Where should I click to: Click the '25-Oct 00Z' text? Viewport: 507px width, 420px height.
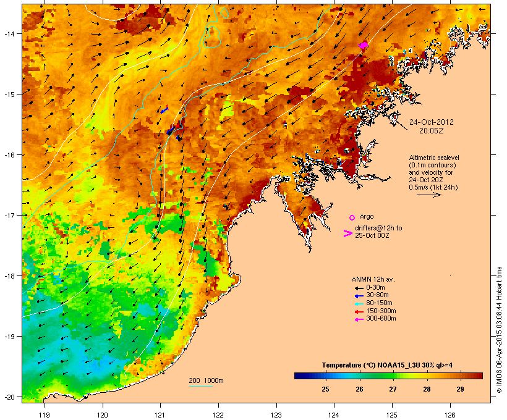pyautogui.click(x=372, y=235)
